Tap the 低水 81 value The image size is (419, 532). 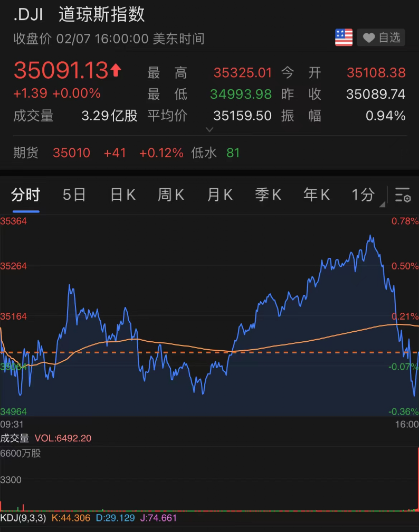pos(233,153)
